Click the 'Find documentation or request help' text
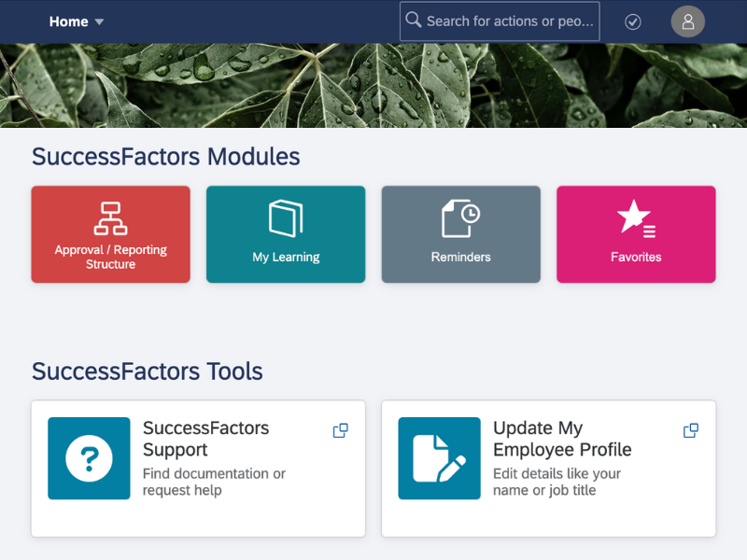 214,482
